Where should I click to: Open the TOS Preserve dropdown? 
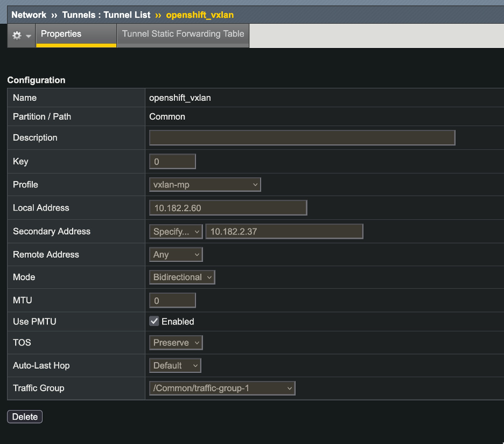[x=176, y=343]
